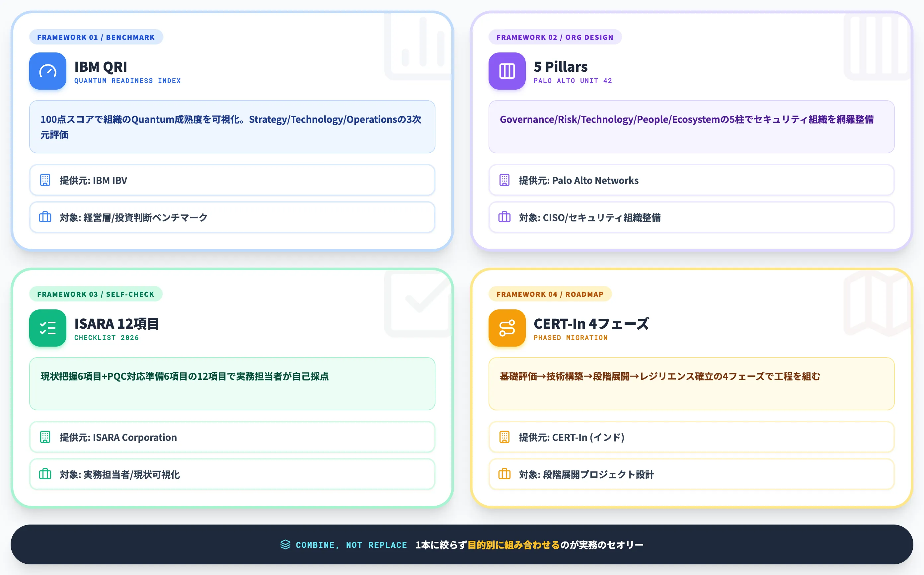Click the building icon beside ISARA Corporation
Image resolution: width=924 pixels, height=575 pixels.
coord(45,437)
